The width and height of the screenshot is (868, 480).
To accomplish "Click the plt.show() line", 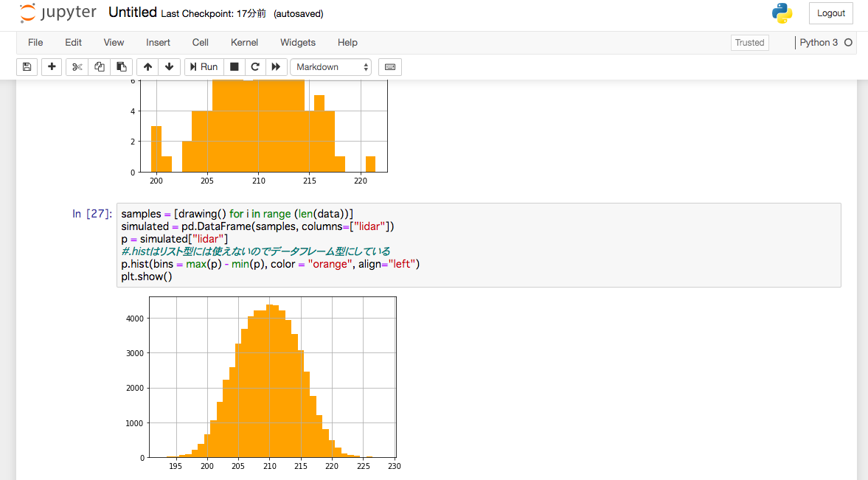I will (147, 276).
